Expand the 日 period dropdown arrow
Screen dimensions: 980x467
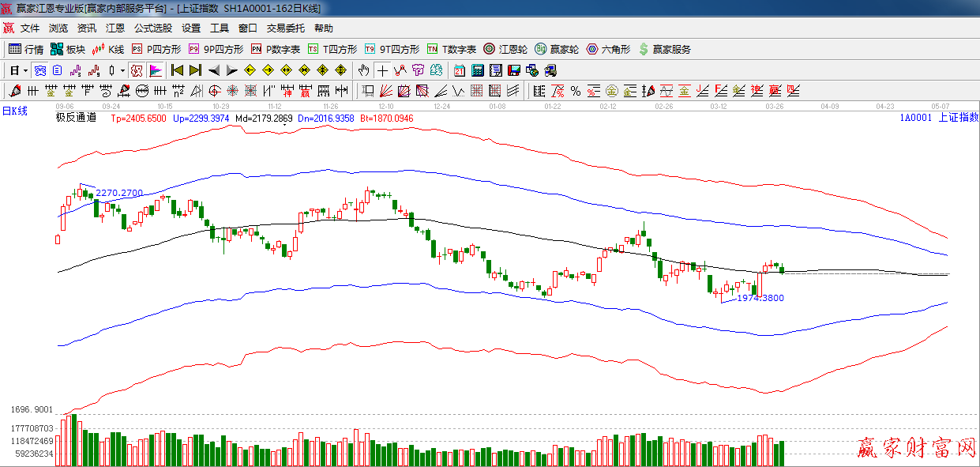(25, 70)
